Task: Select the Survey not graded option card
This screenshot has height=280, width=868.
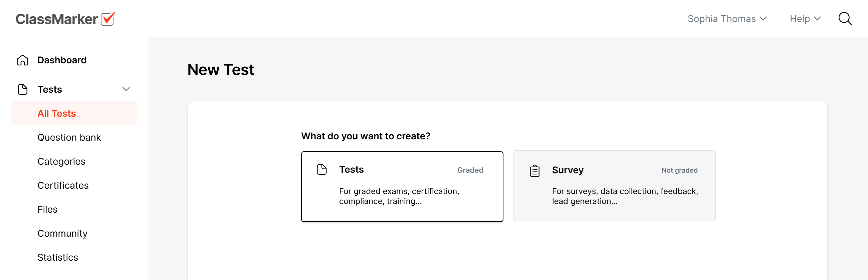Action: 614,186
